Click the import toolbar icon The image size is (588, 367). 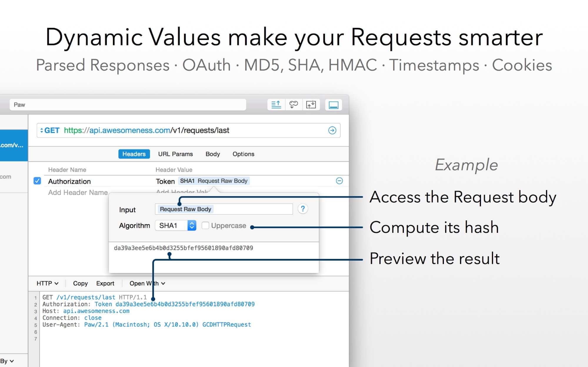point(311,105)
